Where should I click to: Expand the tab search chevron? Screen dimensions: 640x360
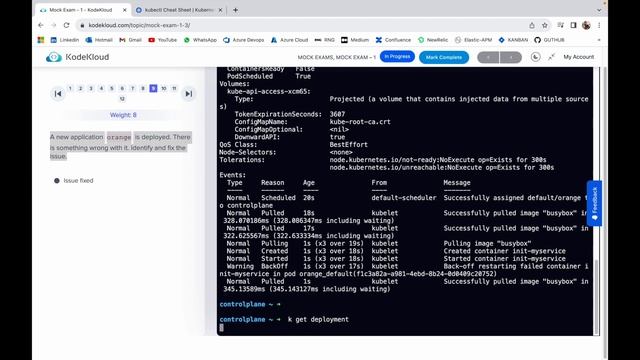click(x=599, y=10)
